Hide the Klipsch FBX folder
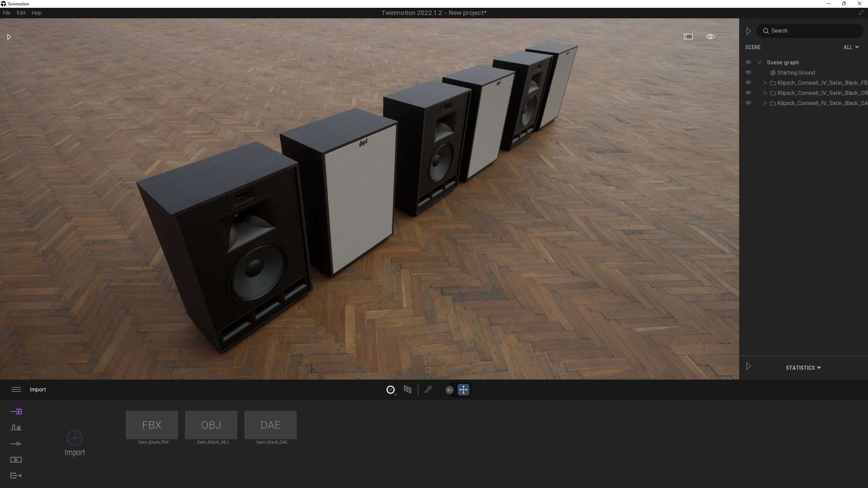The height and width of the screenshot is (488, 868). [748, 83]
